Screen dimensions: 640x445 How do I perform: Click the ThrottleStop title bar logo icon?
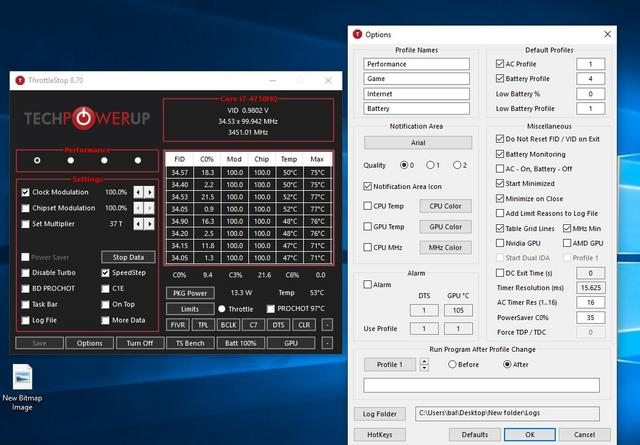coord(20,81)
